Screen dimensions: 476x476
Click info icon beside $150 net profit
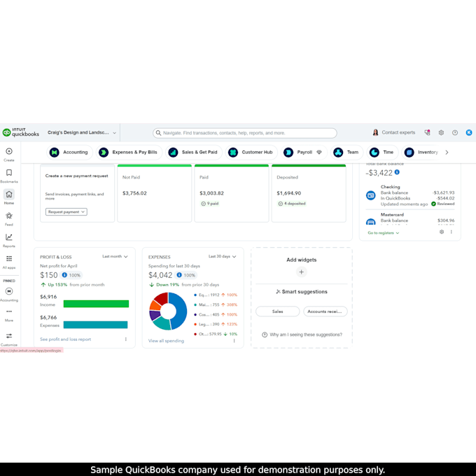click(x=64, y=275)
